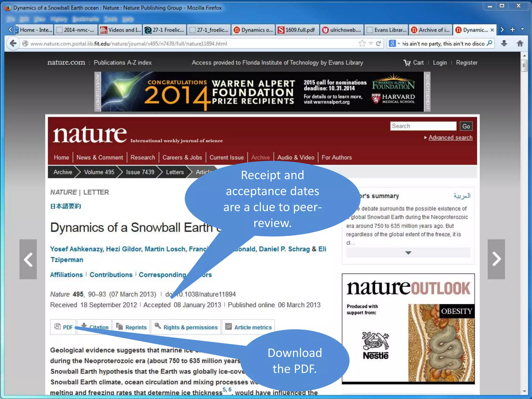Switch to Home - Inte... tab
Viewport: 532px width, 399px height.
click(35, 30)
